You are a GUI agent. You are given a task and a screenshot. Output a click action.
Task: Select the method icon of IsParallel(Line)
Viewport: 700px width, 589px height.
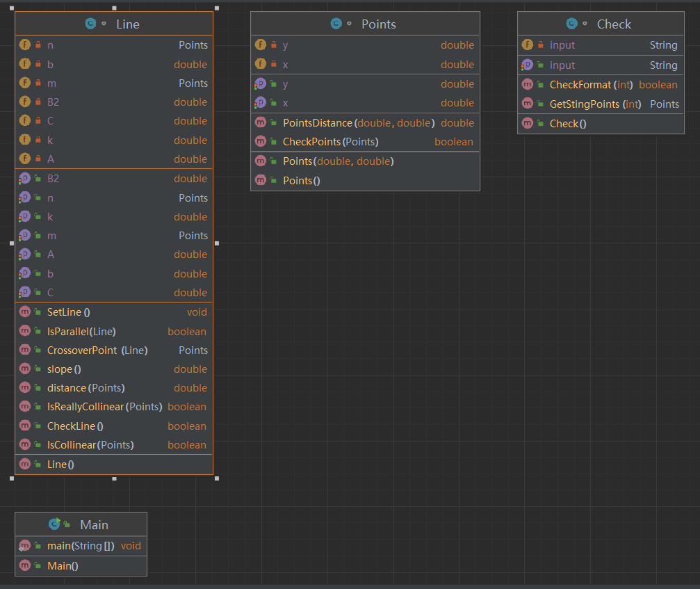tap(25, 331)
